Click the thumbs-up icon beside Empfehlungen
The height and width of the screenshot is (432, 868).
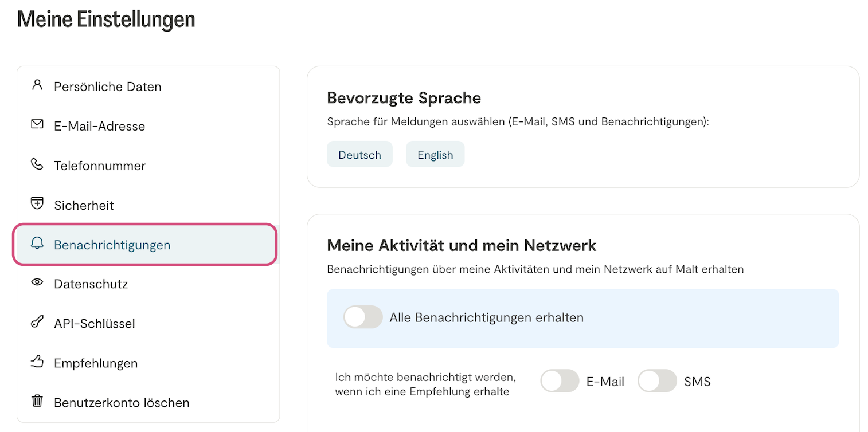37,362
